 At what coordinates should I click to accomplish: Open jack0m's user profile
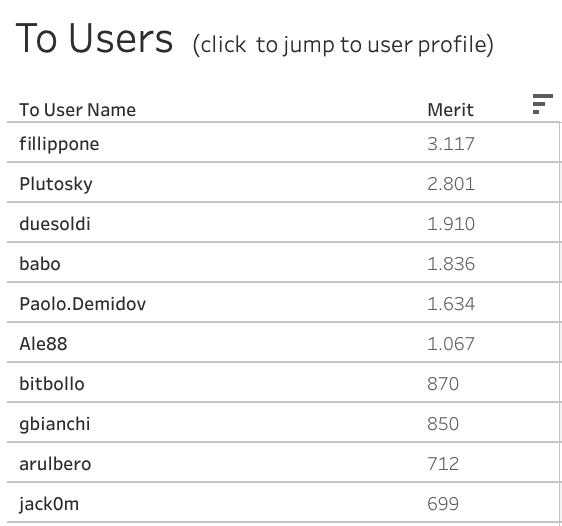tap(49, 504)
